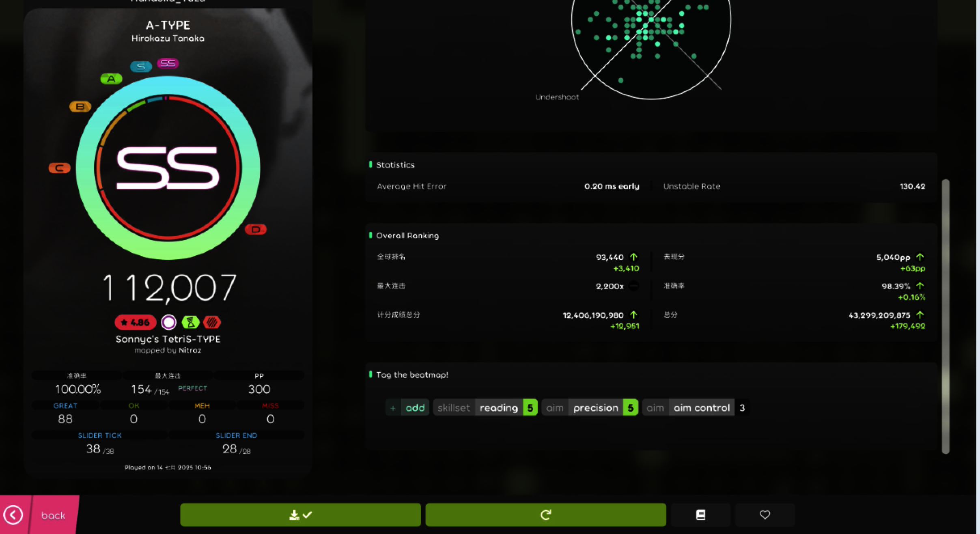The height and width of the screenshot is (534, 980).
Task: Click the Overall Ranking section header
Action: pos(407,236)
